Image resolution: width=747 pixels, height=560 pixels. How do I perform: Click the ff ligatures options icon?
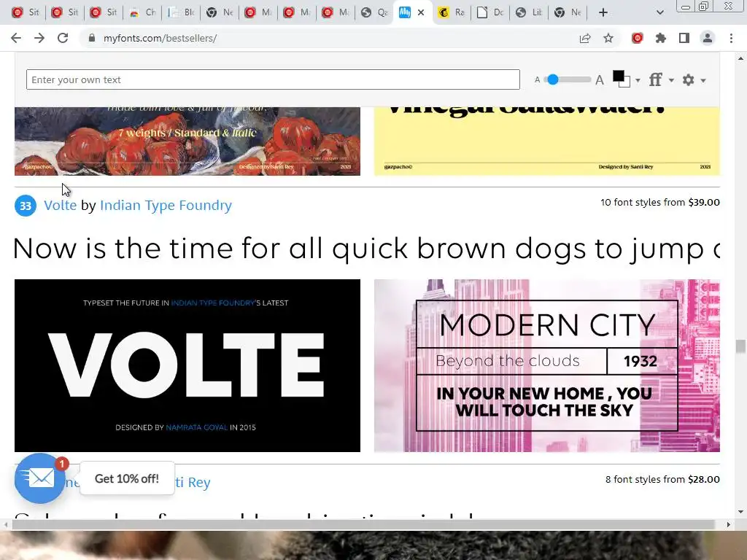(x=656, y=79)
